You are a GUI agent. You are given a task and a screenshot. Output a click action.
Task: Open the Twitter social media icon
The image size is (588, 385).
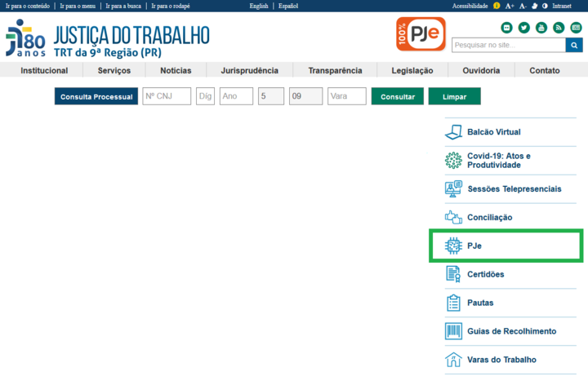coord(523,28)
